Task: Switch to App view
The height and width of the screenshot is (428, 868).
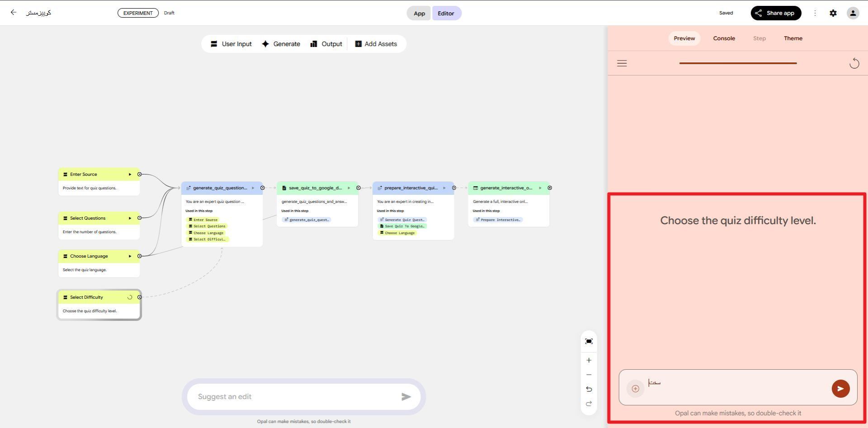Action: pyautogui.click(x=419, y=13)
